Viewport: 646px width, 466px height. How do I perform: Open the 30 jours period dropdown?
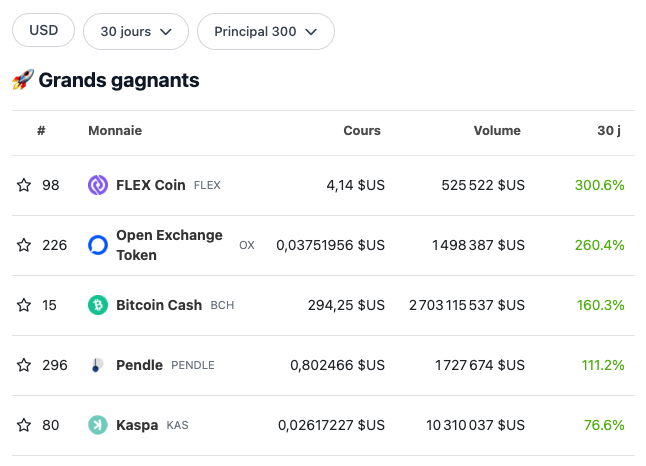point(136,31)
